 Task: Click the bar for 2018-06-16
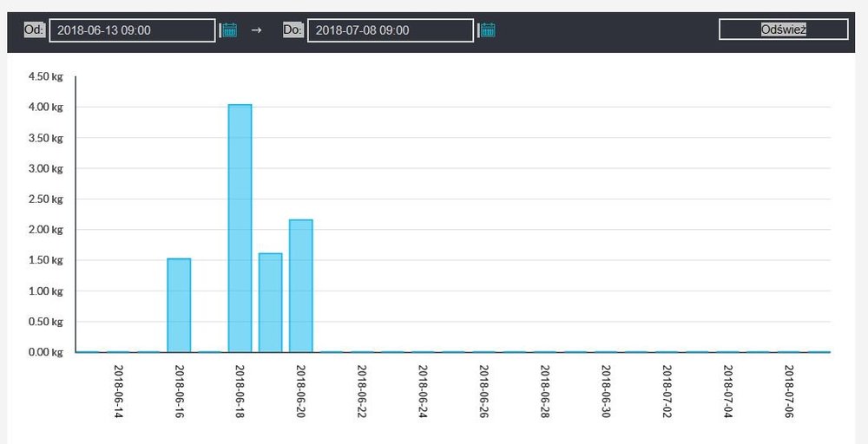[179, 305]
